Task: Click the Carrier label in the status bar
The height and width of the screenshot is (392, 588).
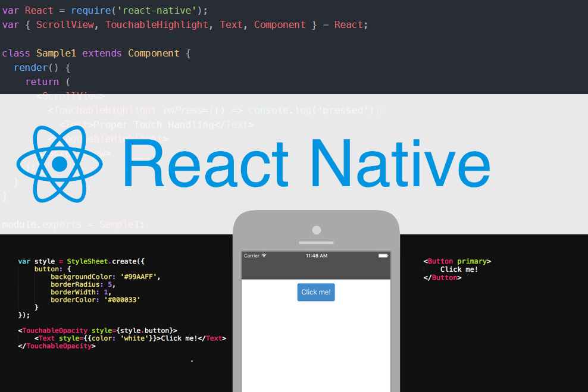Action: (x=251, y=255)
